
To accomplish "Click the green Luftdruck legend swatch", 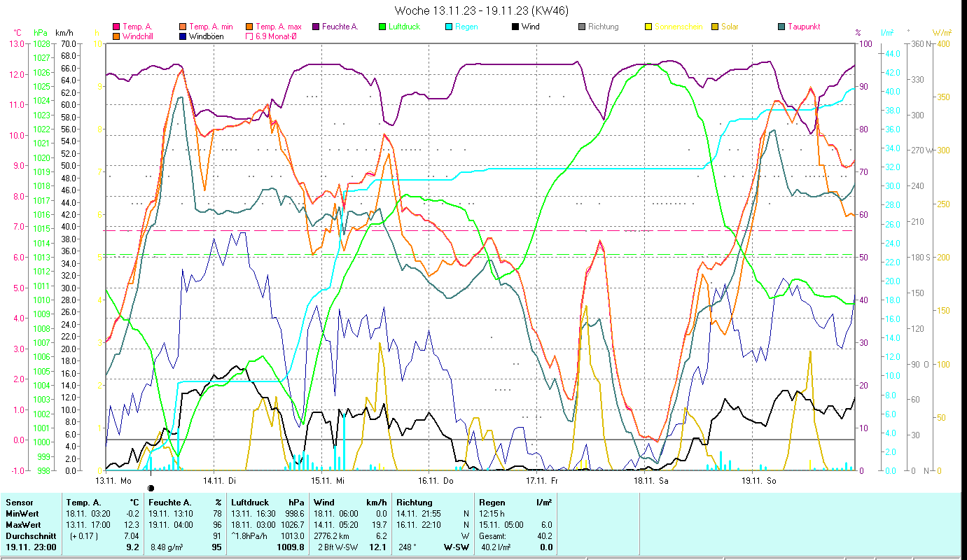I will pos(382,27).
